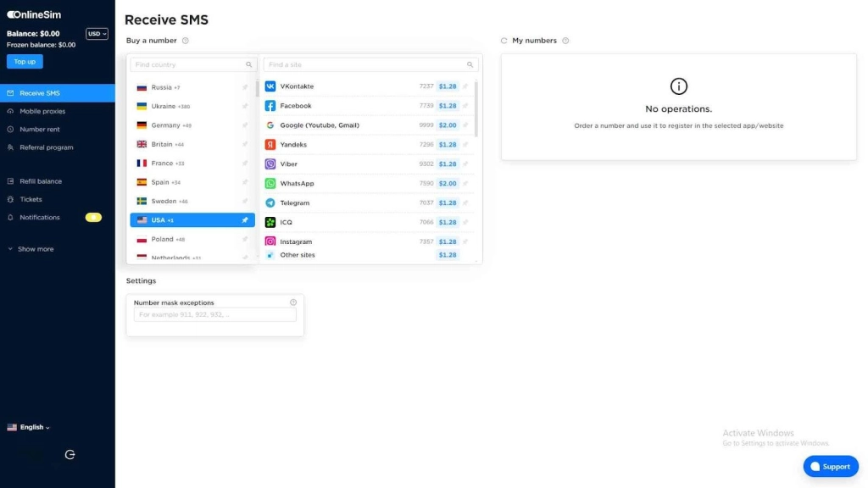868x488 pixels.
Task: Unpin the selected USA country
Action: coord(245,220)
